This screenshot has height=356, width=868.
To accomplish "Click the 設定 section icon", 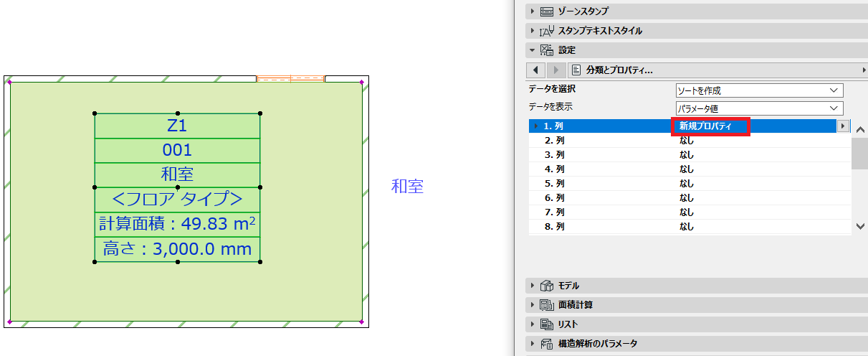I will (x=547, y=50).
